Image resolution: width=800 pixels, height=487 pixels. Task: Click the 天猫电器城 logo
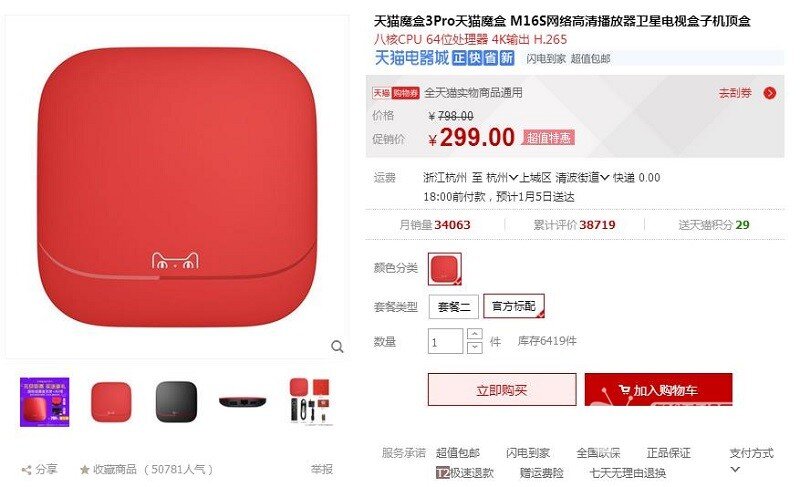click(x=412, y=58)
